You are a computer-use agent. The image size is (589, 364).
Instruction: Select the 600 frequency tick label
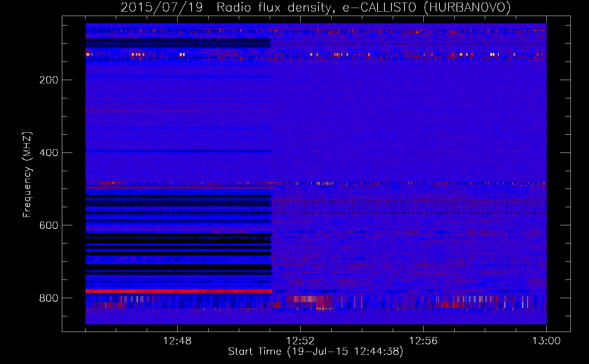coord(49,226)
